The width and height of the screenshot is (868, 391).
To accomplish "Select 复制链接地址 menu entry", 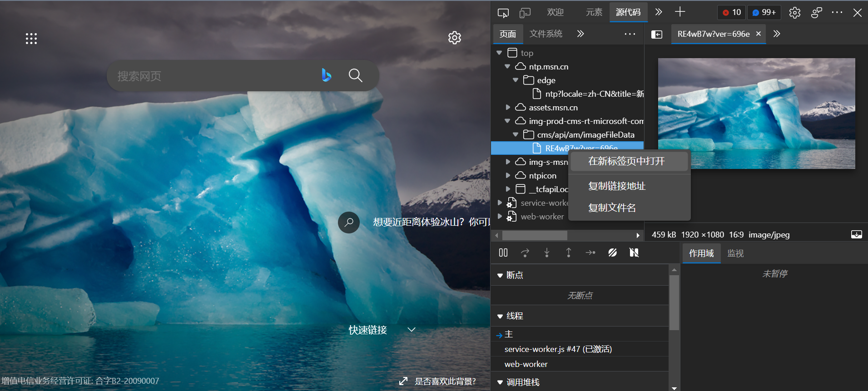I will click(x=616, y=186).
